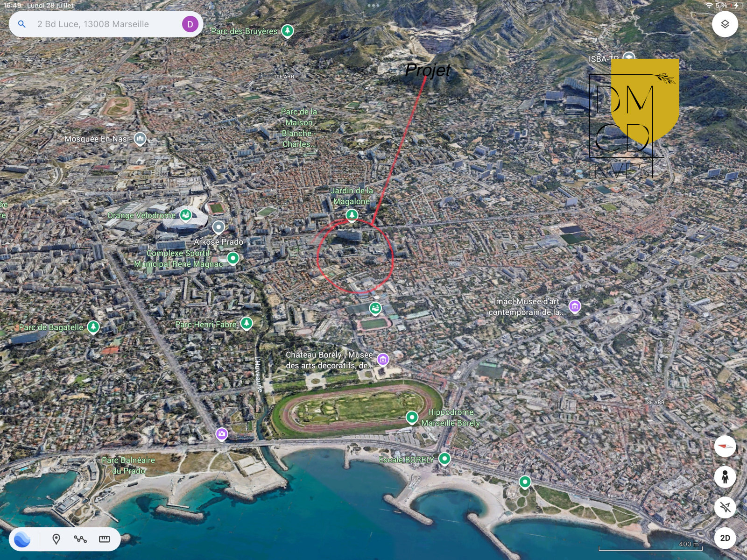Tap the Mosquée En-Nasr place pin
747x560 pixels.
(x=140, y=139)
